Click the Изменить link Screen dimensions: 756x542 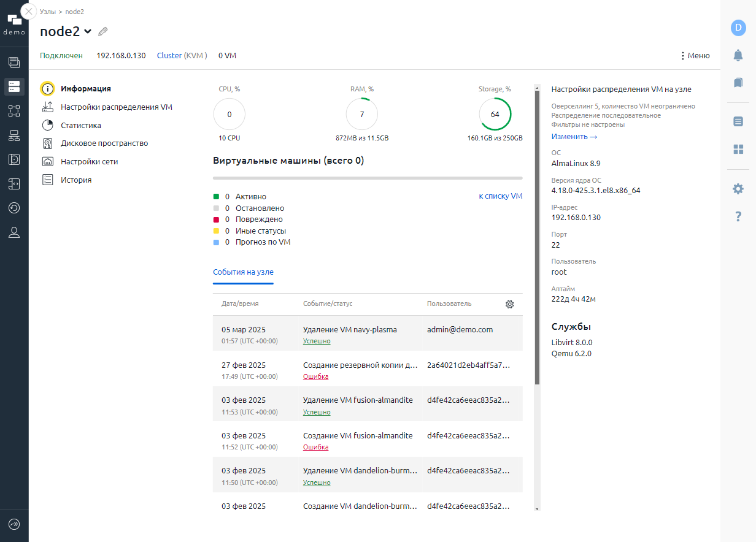574,137
